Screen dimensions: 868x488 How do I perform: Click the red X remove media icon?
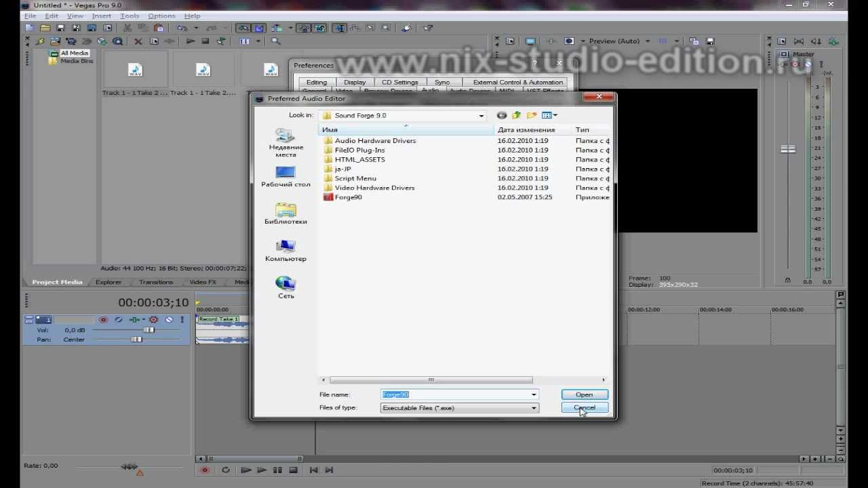(138, 41)
